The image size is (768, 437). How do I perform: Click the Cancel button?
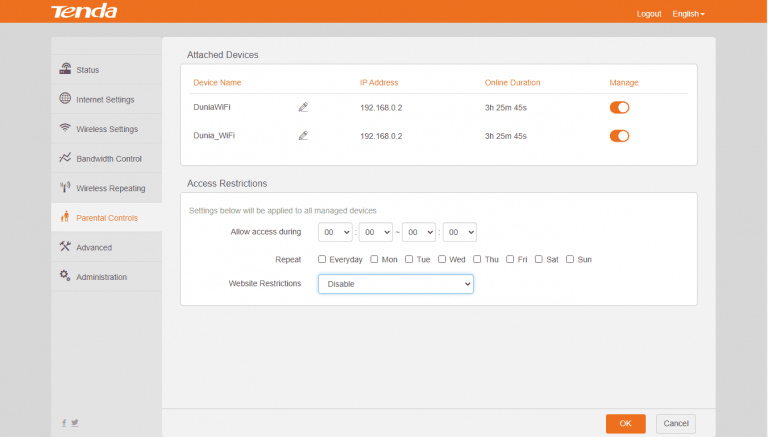click(x=675, y=424)
